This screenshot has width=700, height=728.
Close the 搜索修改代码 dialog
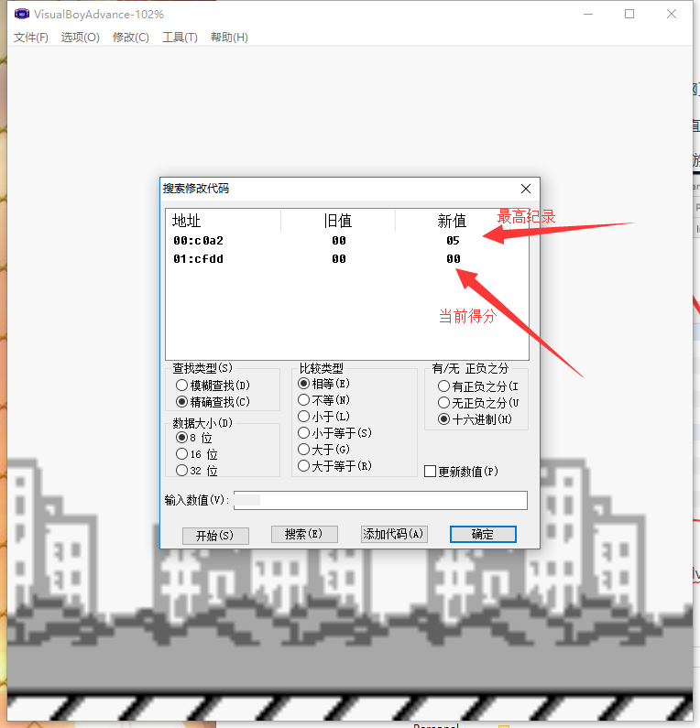tap(526, 189)
